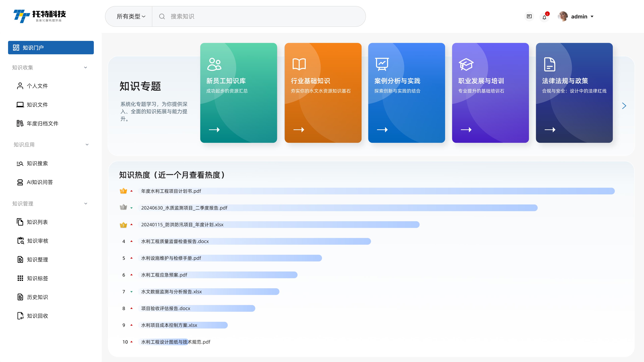
Task: Click the carousel right arrow for knowledge topics
Action: tap(624, 106)
